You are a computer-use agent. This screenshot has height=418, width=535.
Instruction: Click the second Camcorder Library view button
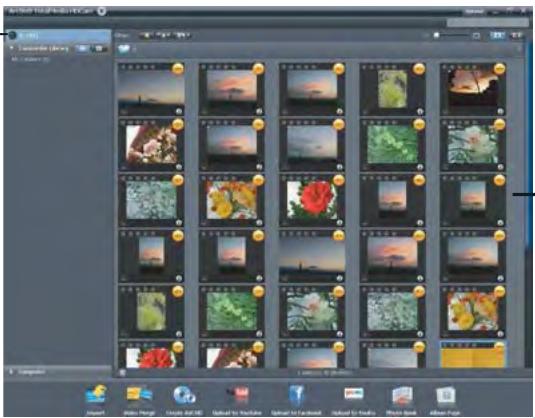pyautogui.click(x=99, y=48)
